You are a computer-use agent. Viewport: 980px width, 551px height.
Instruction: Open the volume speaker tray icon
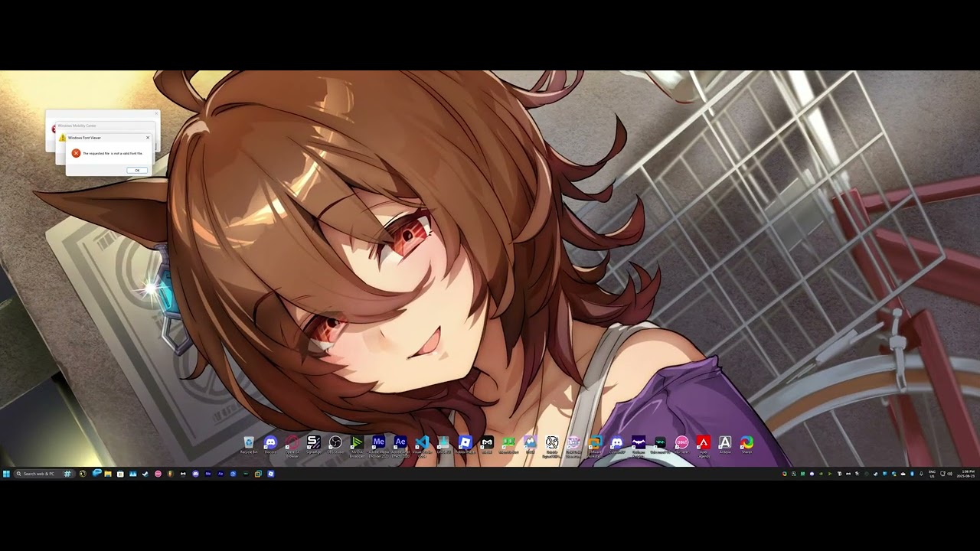pos(950,474)
